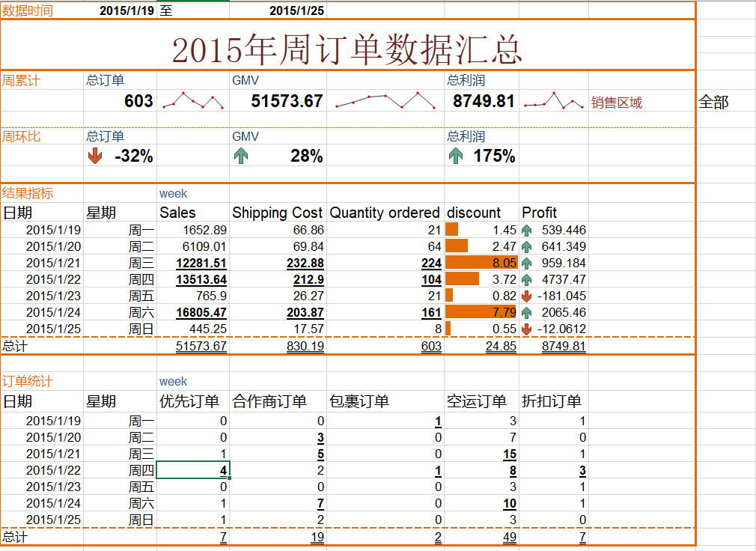The height and width of the screenshot is (551, 756).
Task: Click the green up arrow beside 175%
Action: tap(456, 156)
